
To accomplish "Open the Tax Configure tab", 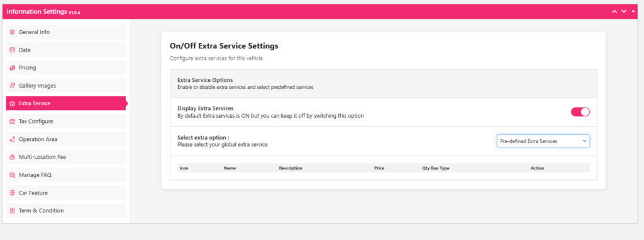I will pos(65,122).
